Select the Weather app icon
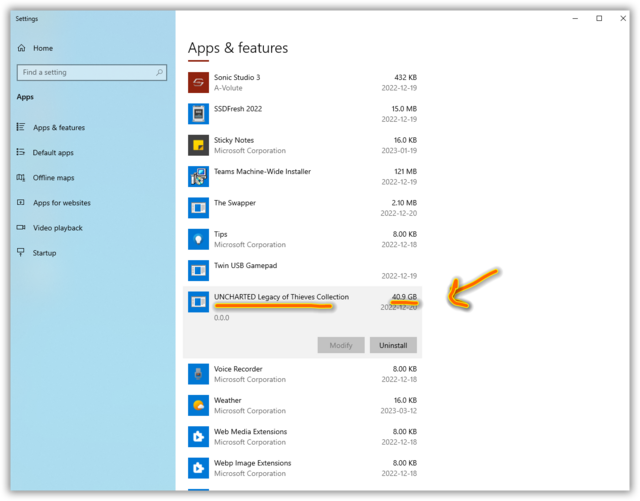Image resolution: width=640 pixels, height=501 pixels. coord(198,405)
